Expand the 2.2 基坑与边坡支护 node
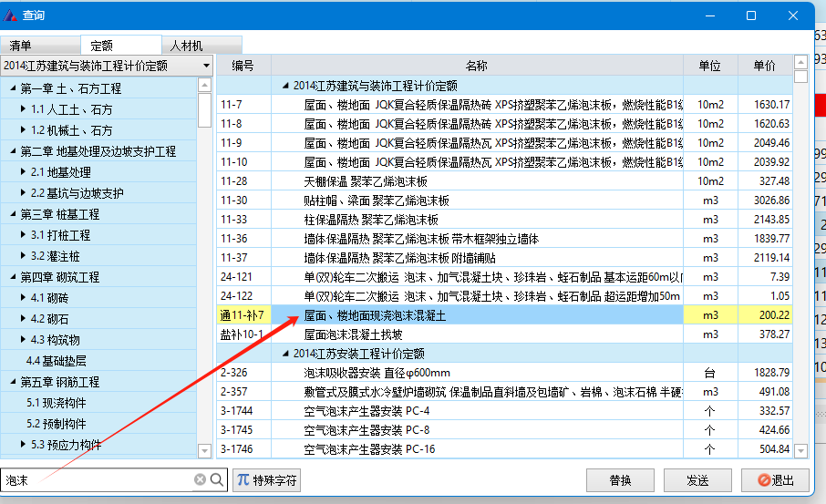 pos(23,192)
